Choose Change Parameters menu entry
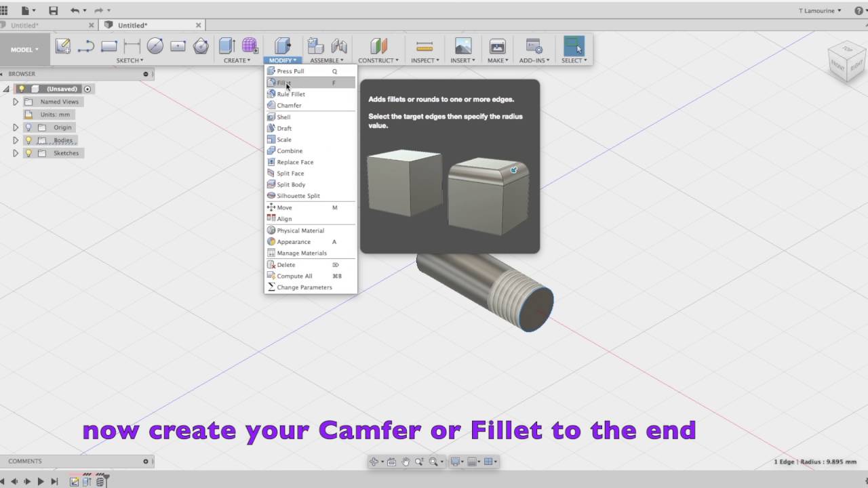This screenshot has height=488, width=868. (311, 287)
